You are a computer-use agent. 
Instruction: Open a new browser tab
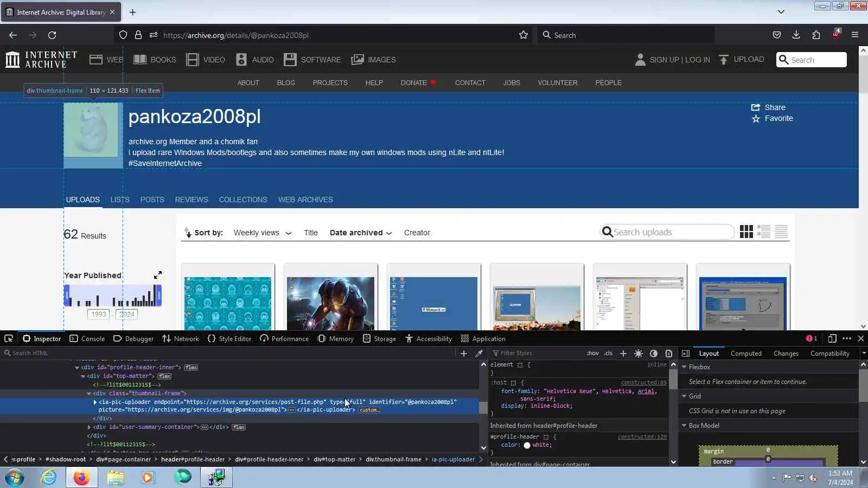pos(132,12)
